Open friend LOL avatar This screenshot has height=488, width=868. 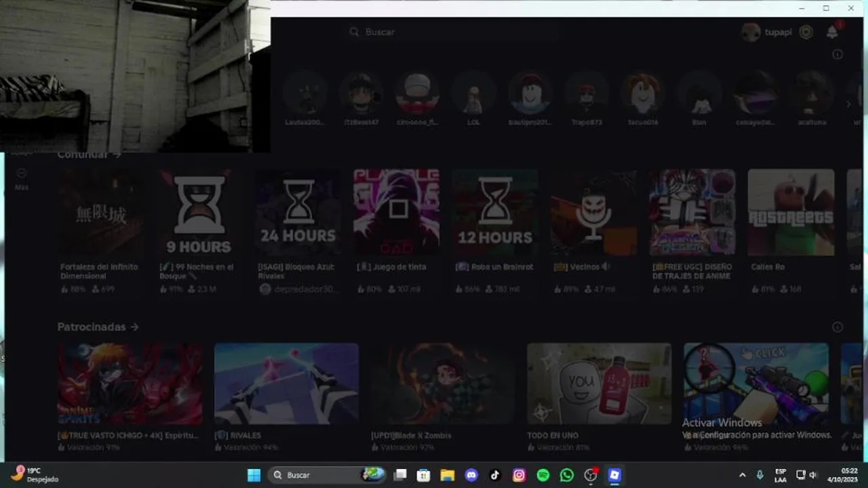tap(474, 92)
